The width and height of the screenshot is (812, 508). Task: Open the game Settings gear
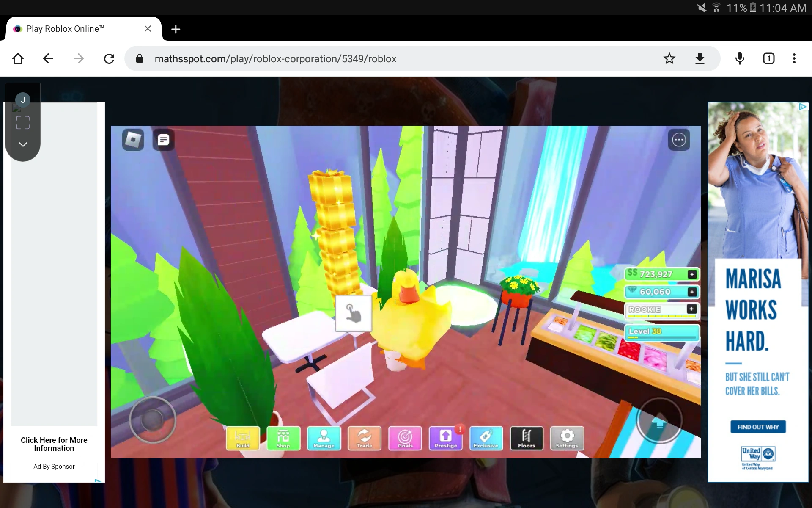click(567, 438)
